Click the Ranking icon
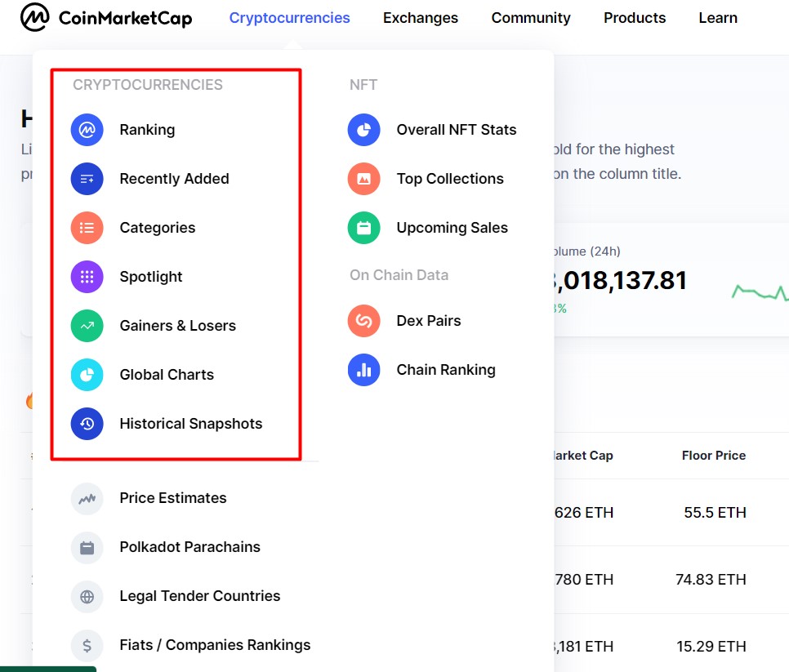Screen dimensions: 789x672 (87, 130)
